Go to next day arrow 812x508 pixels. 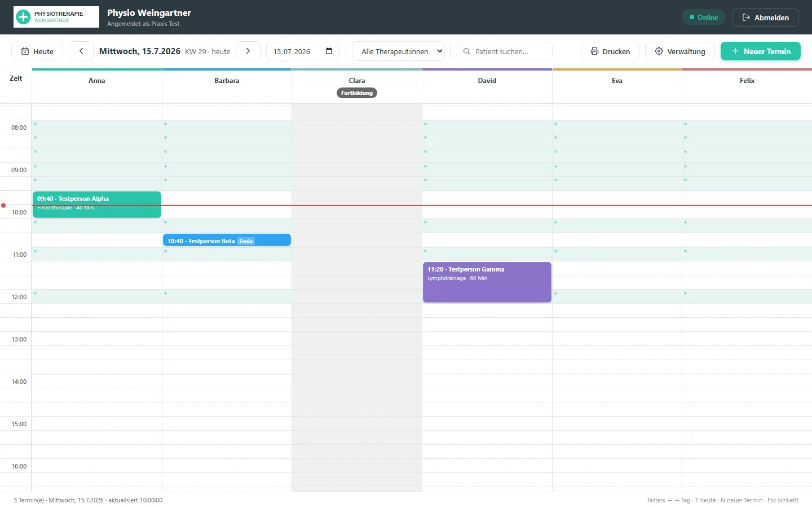pos(248,51)
